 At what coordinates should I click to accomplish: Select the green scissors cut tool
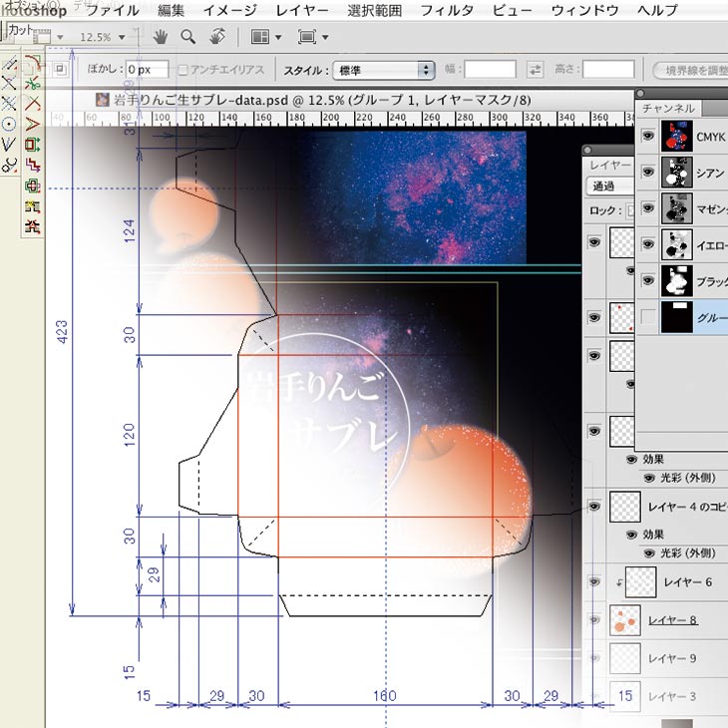click(33, 83)
